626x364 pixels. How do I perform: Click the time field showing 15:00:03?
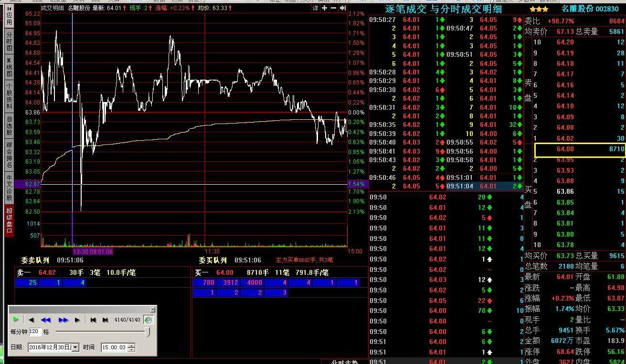point(115,347)
